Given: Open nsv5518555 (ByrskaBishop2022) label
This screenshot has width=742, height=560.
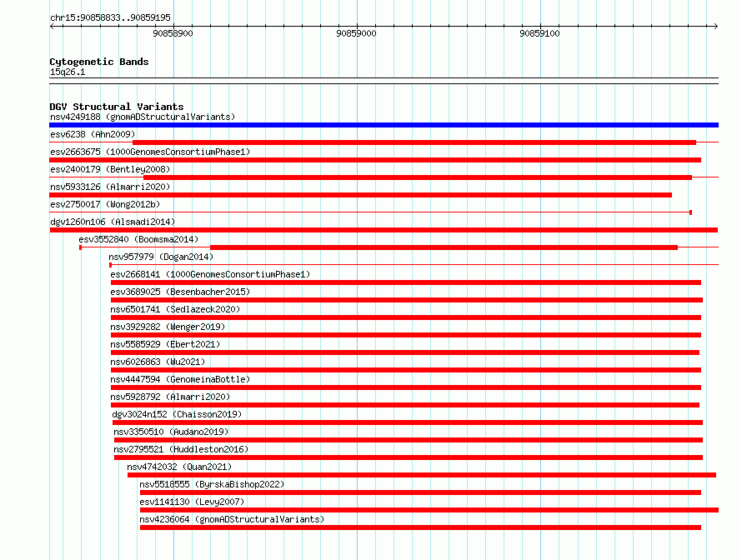Looking at the screenshot, I should [x=212, y=484].
